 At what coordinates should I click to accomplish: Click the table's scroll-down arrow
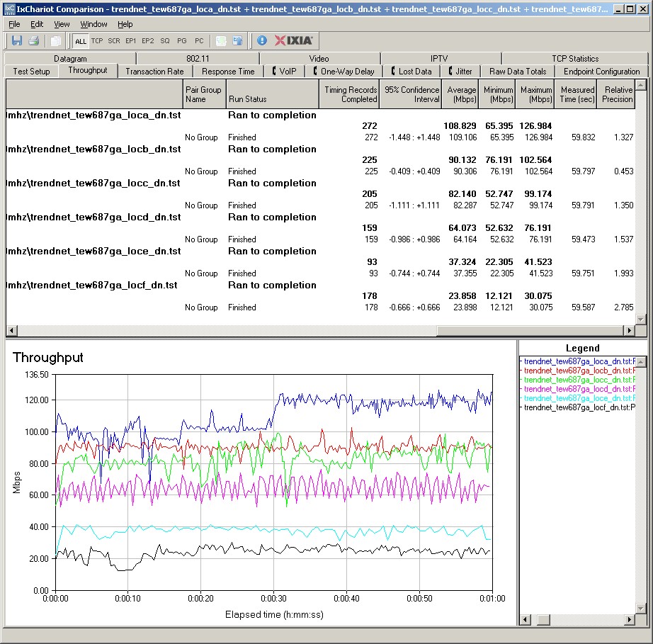[x=641, y=320]
